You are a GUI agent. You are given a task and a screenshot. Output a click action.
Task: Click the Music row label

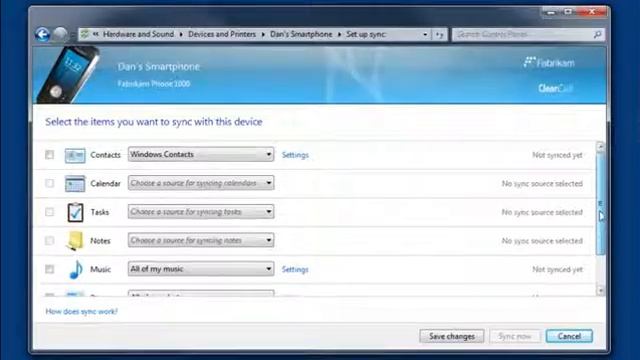click(x=100, y=269)
